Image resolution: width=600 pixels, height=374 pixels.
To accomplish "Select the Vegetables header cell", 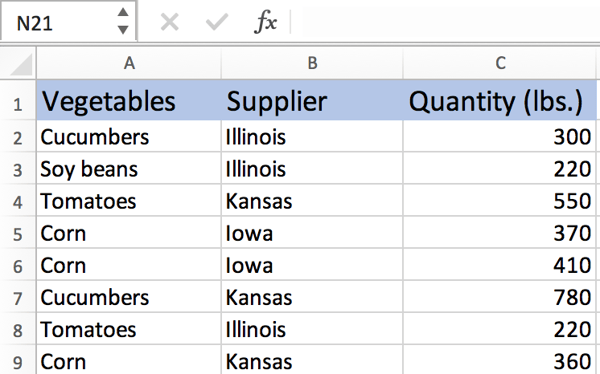I will tap(129, 101).
